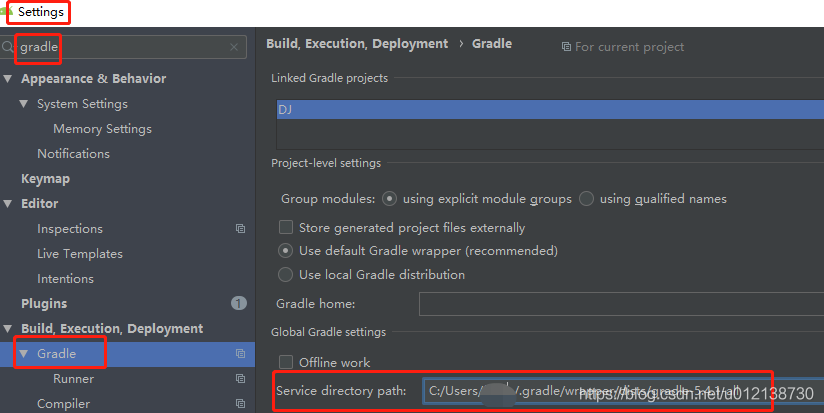
Task: Click project-level icon beside Runner item
Action: point(240,379)
